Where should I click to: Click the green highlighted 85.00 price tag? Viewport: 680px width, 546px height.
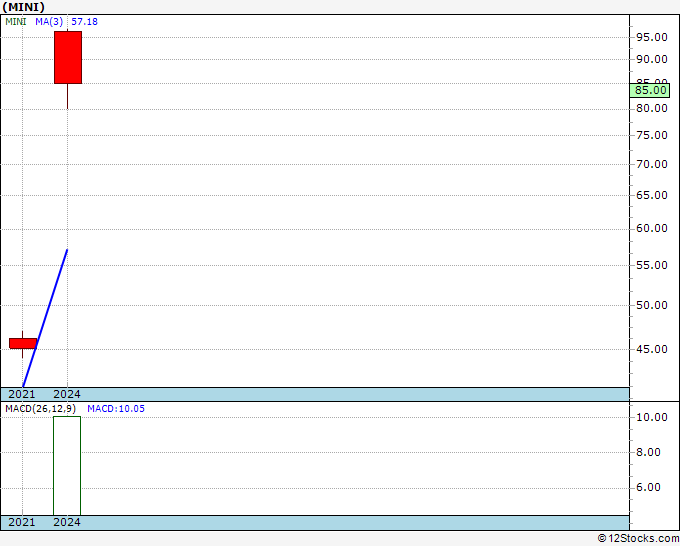pos(650,90)
